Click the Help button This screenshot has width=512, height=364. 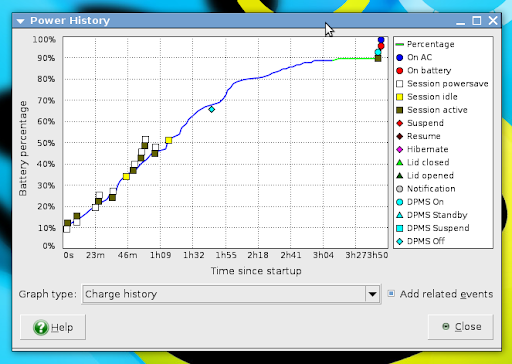click(53, 327)
